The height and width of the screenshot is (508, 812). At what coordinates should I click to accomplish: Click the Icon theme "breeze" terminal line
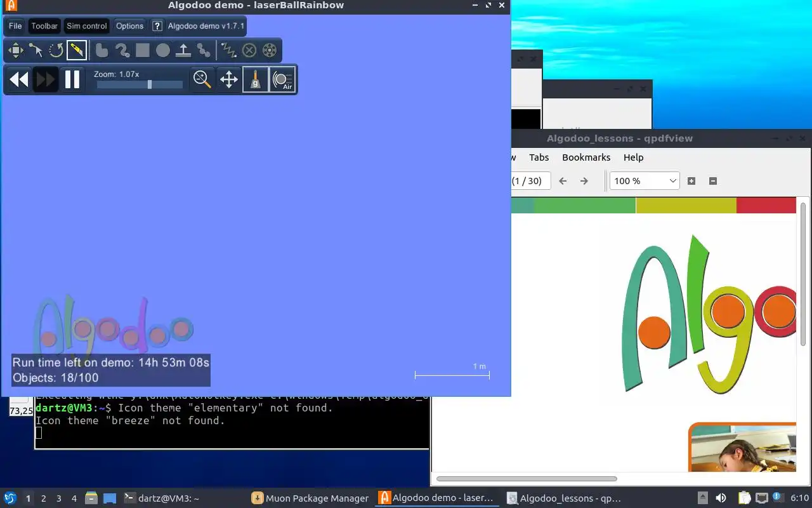pyautogui.click(x=130, y=420)
